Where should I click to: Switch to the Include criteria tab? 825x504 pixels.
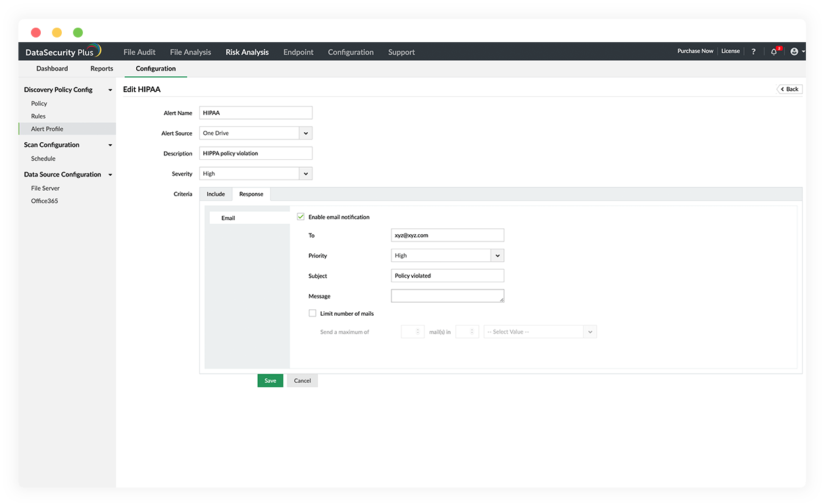[x=216, y=194]
